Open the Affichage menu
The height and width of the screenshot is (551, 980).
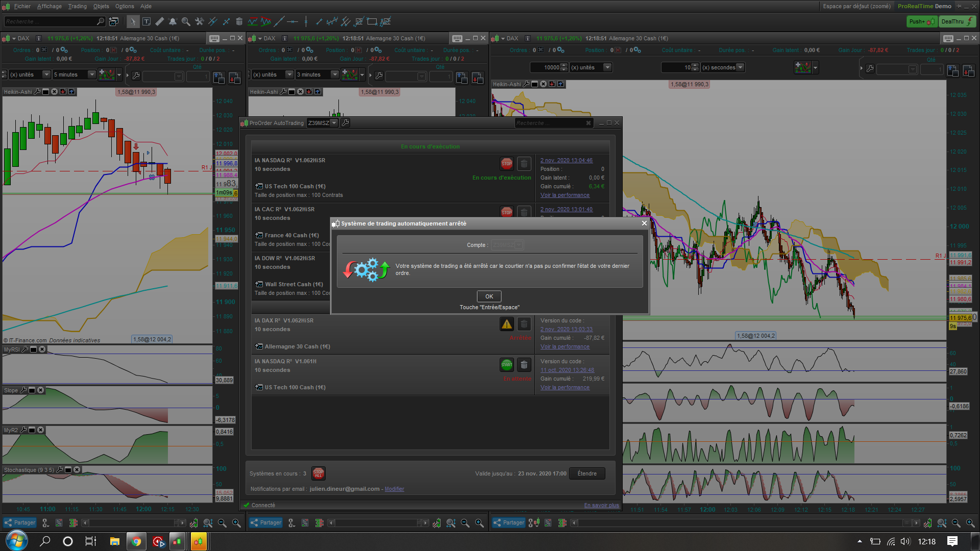pyautogui.click(x=49, y=6)
